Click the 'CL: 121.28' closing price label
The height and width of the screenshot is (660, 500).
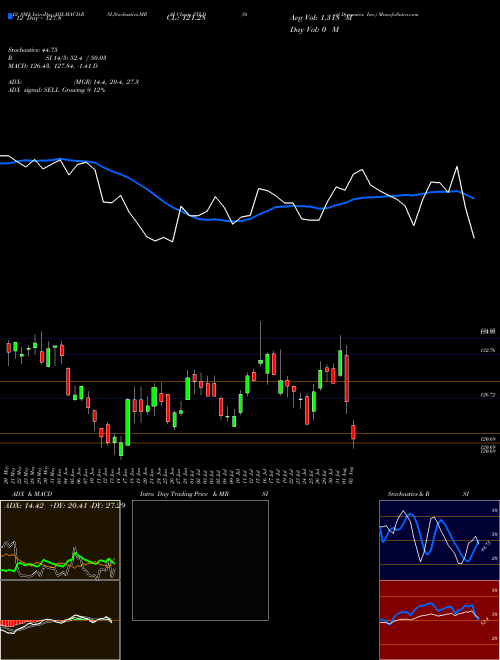click(x=186, y=18)
